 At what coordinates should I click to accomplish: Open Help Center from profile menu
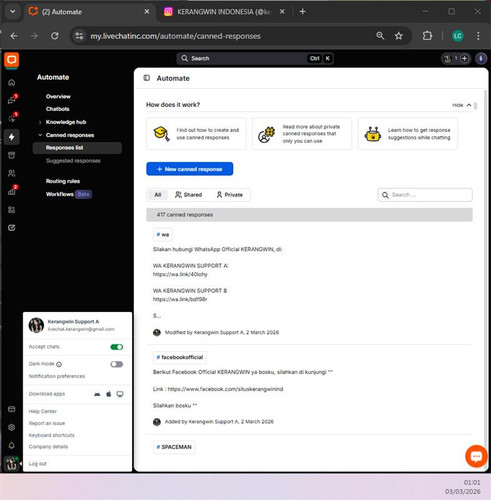click(x=43, y=411)
